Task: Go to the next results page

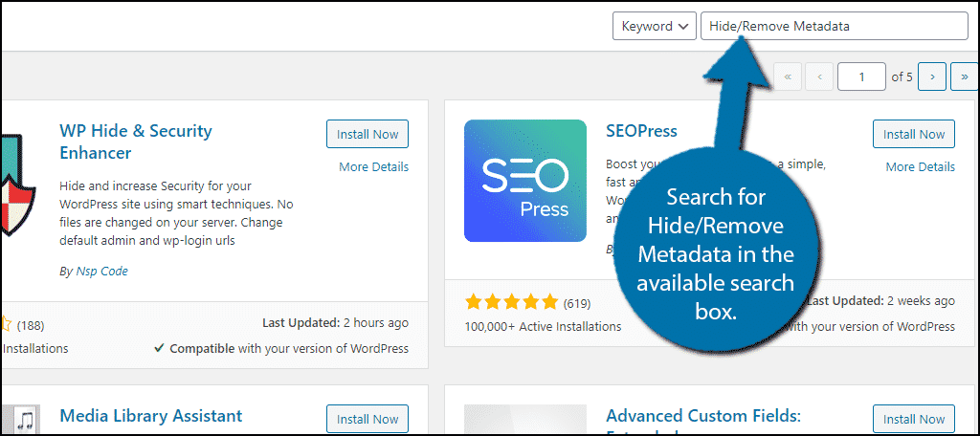Action: pyautogui.click(x=932, y=76)
